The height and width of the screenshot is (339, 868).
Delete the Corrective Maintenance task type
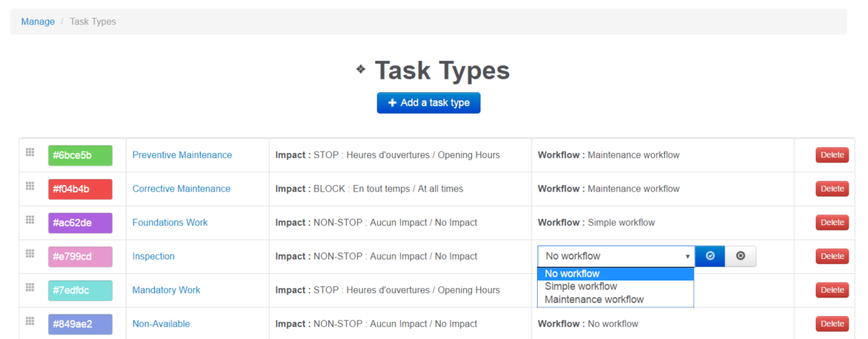pos(832,189)
